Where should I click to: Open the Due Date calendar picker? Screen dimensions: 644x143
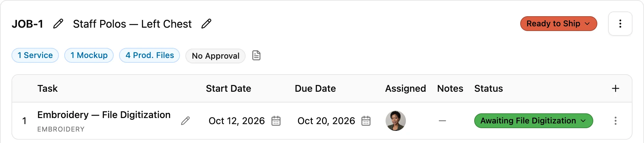tap(366, 121)
